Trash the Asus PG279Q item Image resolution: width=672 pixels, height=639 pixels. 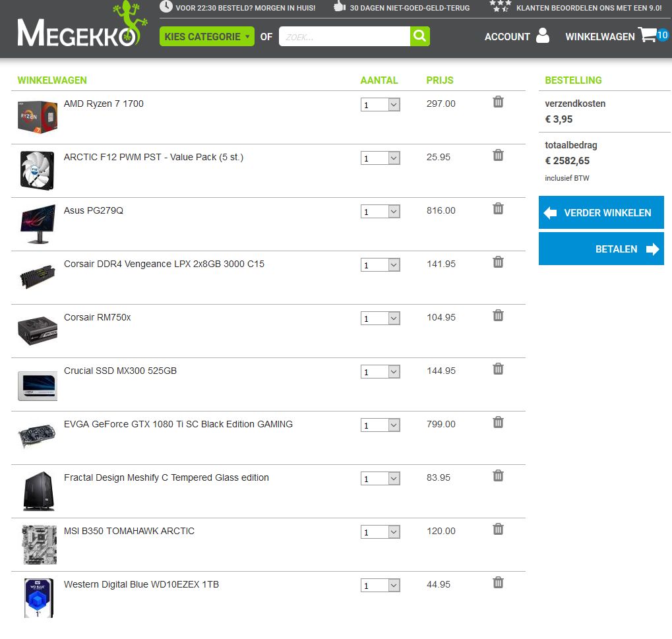click(498, 209)
